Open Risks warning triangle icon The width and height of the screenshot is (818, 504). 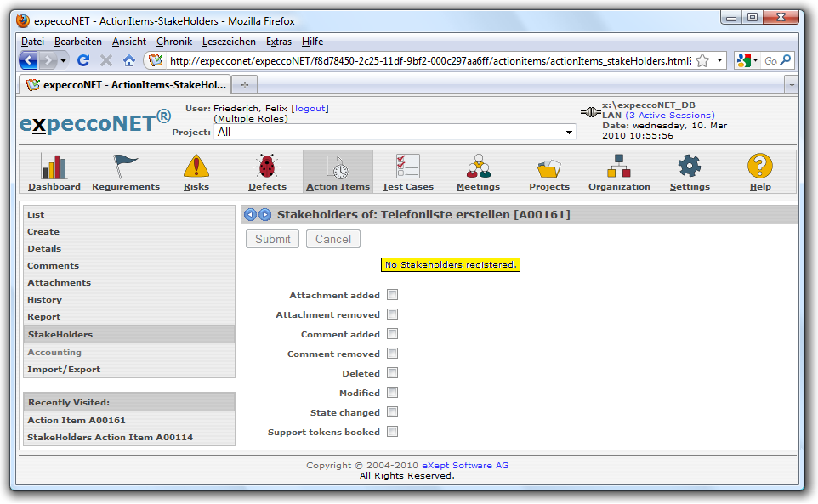(196, 167)
